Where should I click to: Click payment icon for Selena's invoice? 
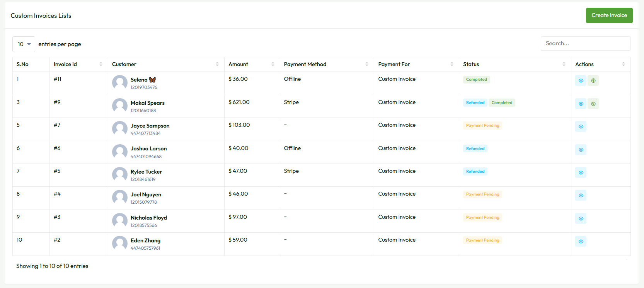[593, 80]
